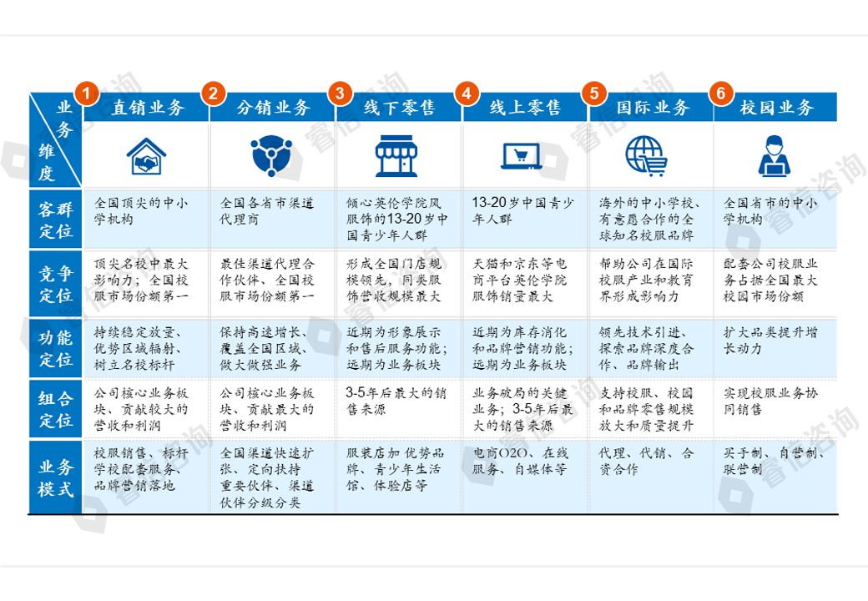
Task: Select the 国际业务 column header
Action: pyautogui.click(x=653, y=108)
